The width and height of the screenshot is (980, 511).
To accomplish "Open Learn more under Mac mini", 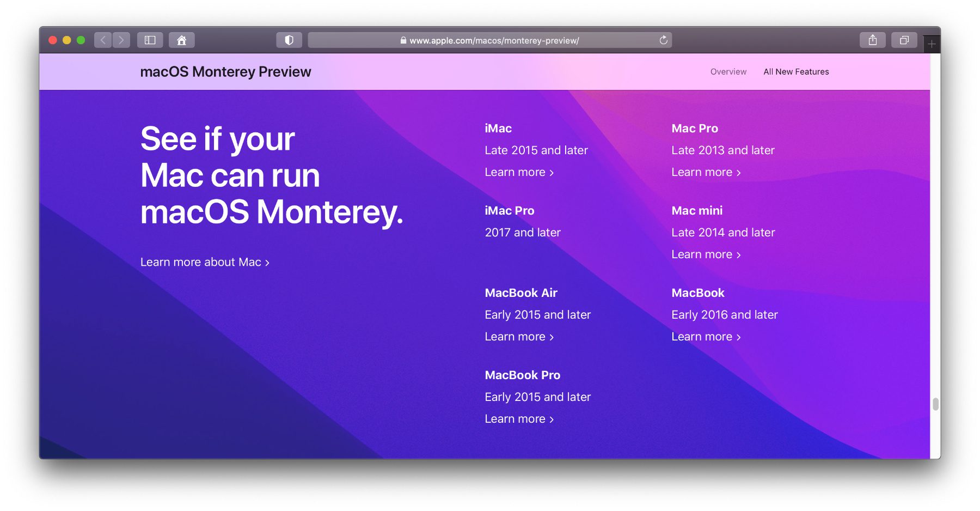I will [706, 254].
